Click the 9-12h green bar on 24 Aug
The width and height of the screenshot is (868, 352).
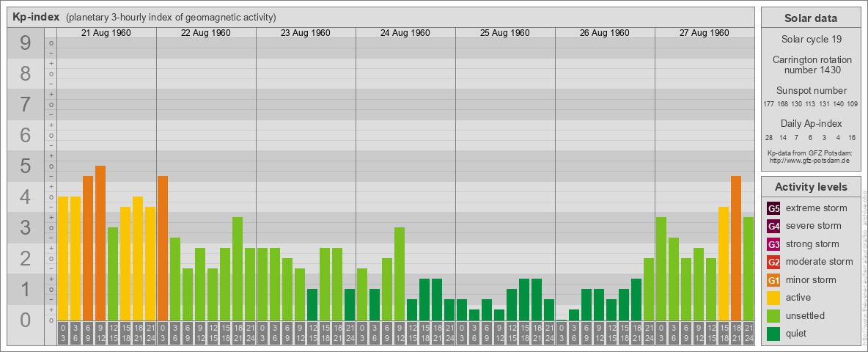[399, 274]
